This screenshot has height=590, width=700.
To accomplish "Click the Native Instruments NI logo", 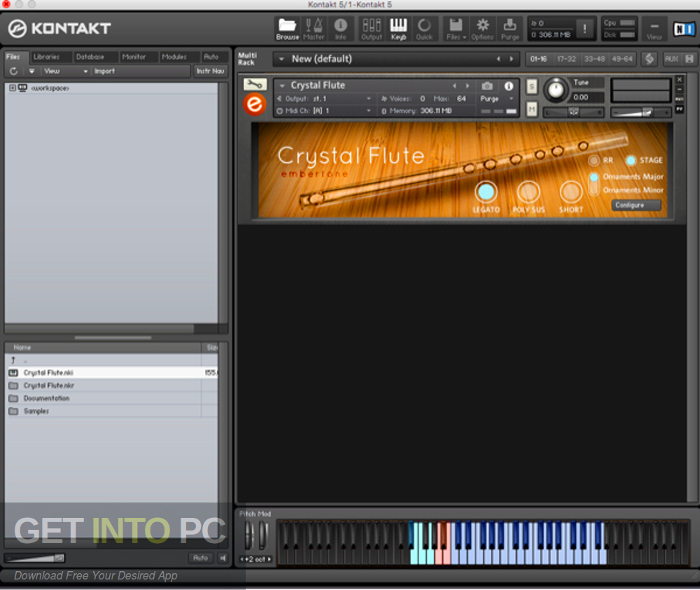I will pos(683,29).
